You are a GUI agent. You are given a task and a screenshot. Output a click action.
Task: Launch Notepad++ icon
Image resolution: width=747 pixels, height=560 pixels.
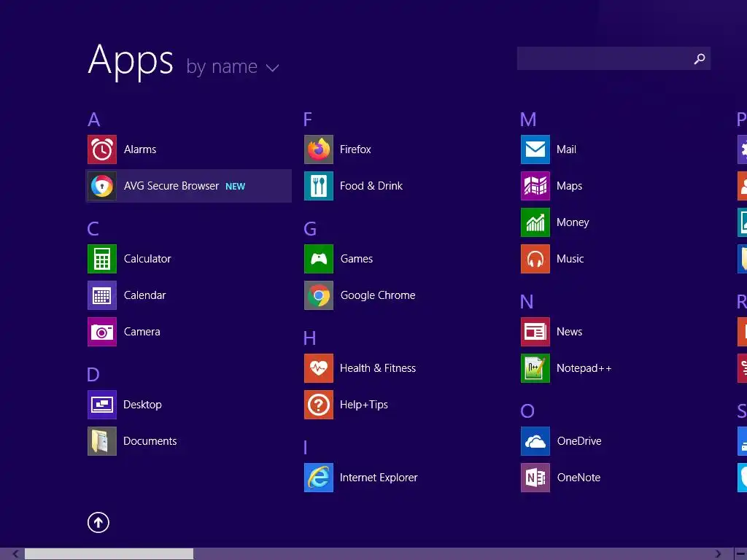point(535,368)
